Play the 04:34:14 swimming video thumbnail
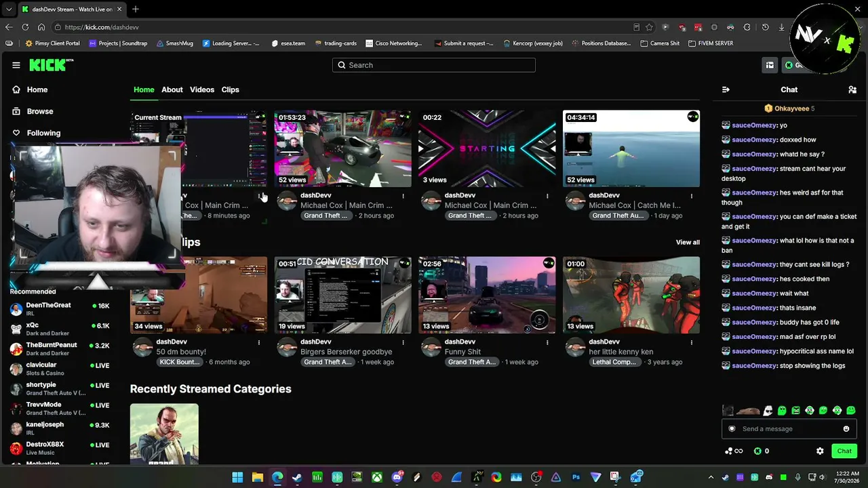This screenshot has width=868, height=488. click(x=631, y=148)
